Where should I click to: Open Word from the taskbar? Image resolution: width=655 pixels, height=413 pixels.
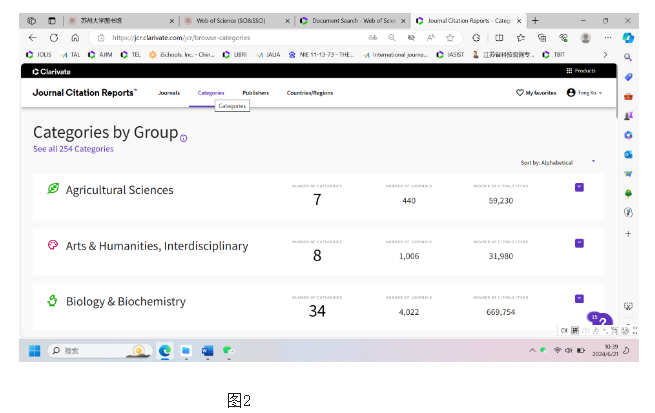click(x=207, y=351)
